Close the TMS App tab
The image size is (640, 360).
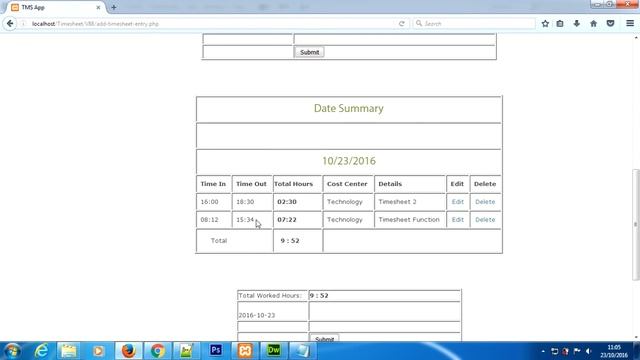98,7
